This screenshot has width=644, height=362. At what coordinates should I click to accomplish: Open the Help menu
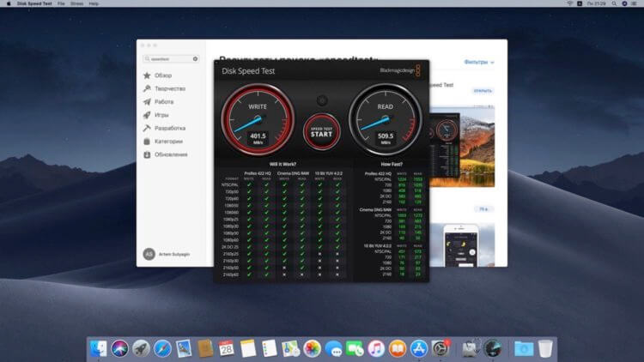tap(94, 3)
